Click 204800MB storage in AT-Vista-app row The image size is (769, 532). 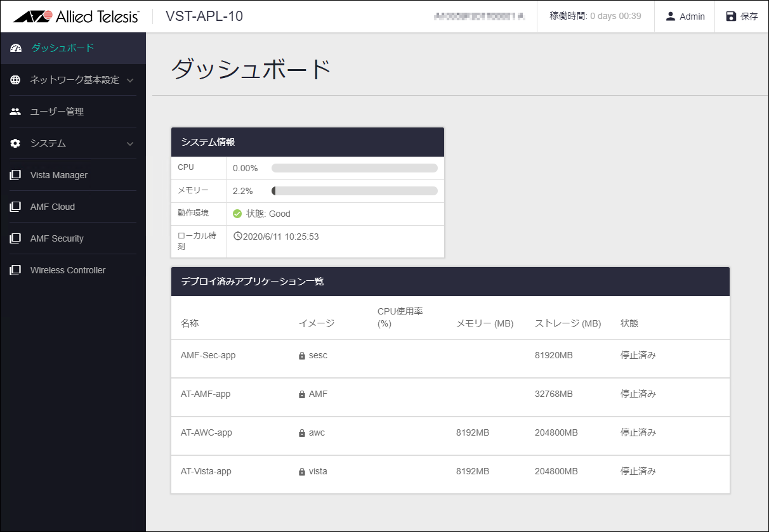556,471
